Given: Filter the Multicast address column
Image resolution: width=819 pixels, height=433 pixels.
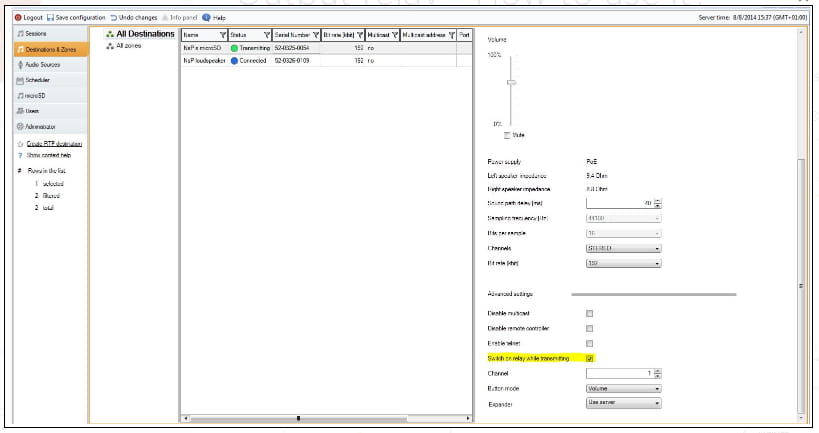Looking at the screenshot, I should coord(451,35).
